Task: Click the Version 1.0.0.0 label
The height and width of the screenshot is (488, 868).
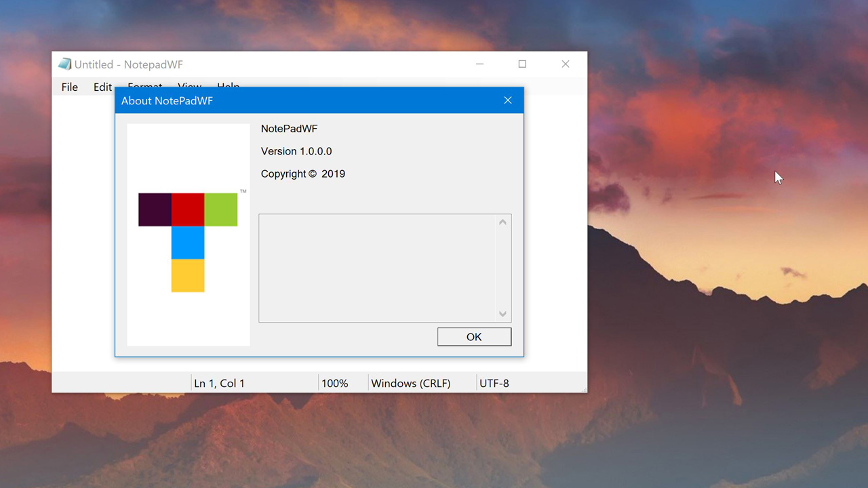Action: click(296, 151)
